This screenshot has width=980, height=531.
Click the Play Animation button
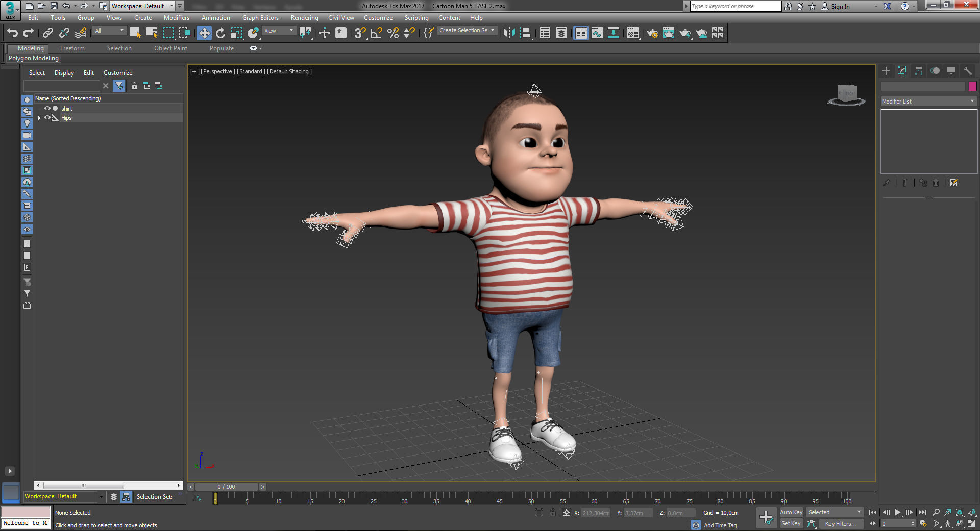tap(897, 512)
